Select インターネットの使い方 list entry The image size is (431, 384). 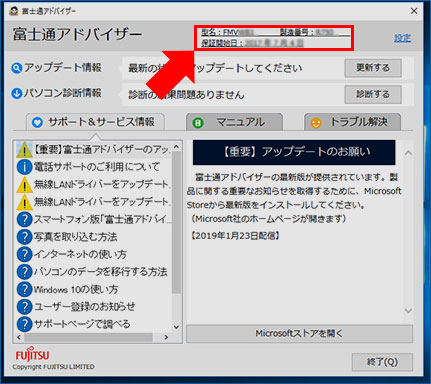pyautogui.click(x=80, y=254)
